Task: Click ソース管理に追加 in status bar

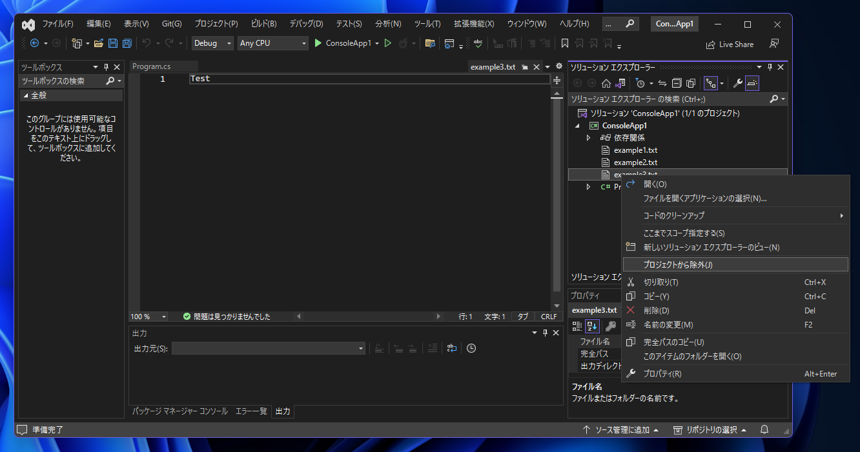Action: 621,430
